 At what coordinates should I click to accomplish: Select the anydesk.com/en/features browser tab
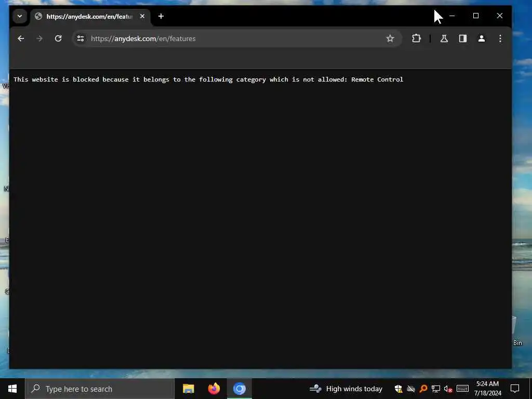[90, 16]
